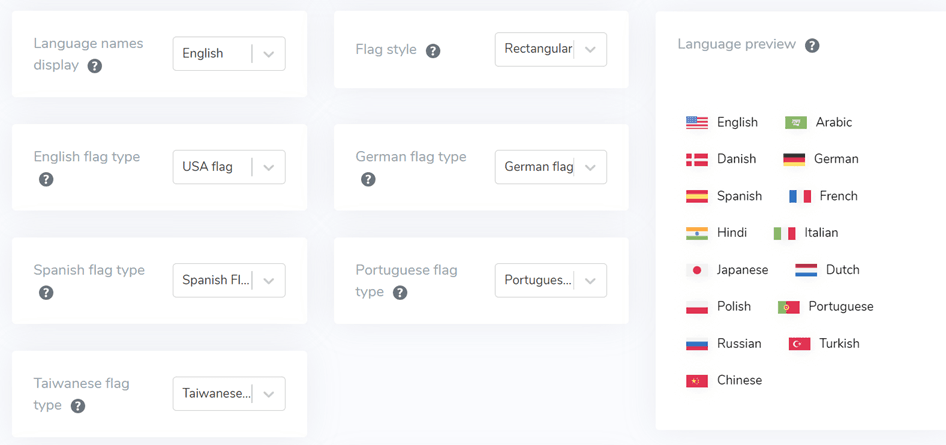This screenshot has width=946, height=445.
Task: Click help icon next to Language names display
Action: pyautogui.click(x=94, y=66)
